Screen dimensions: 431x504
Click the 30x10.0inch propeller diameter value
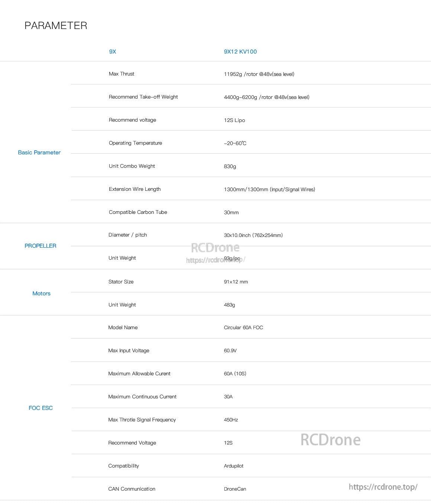click(253, 235)
